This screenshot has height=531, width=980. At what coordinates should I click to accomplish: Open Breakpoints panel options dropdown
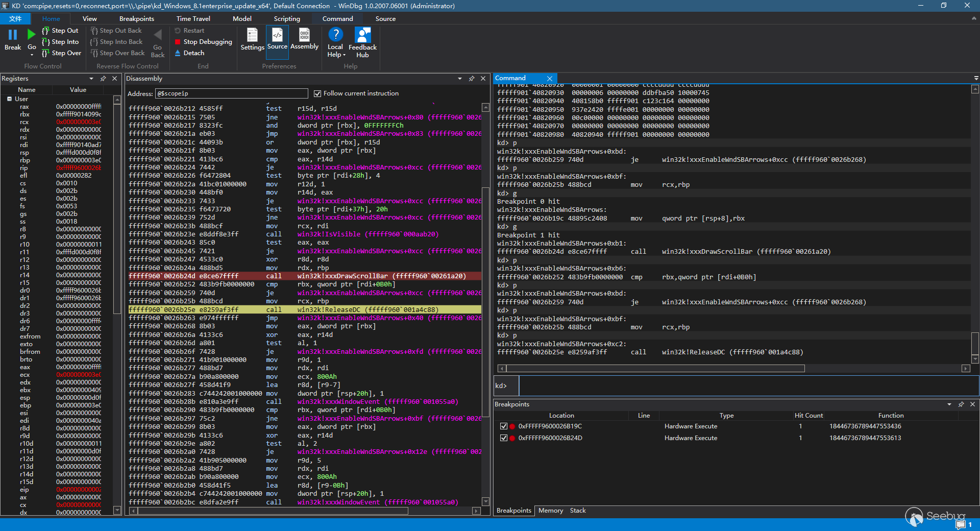(949, 404)
